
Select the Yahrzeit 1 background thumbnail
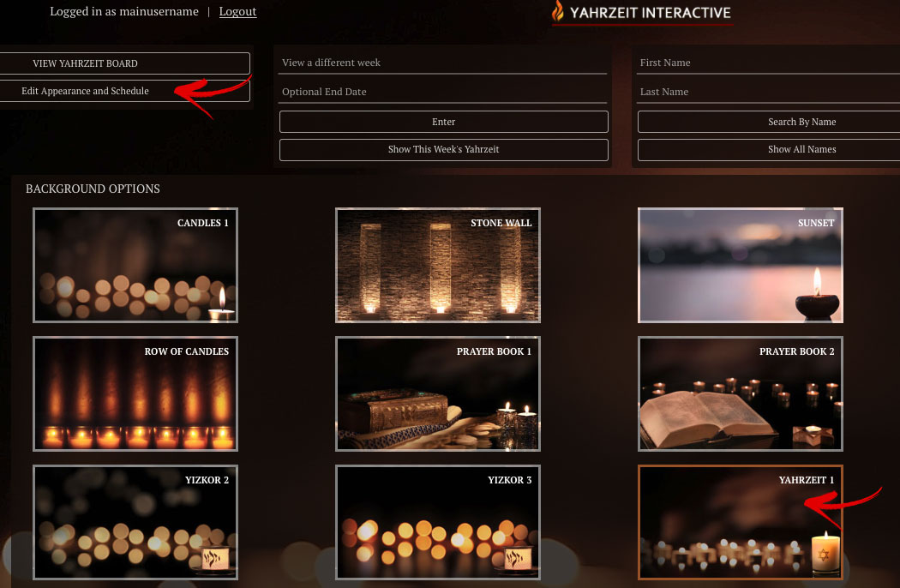click(x=741, y=523)
